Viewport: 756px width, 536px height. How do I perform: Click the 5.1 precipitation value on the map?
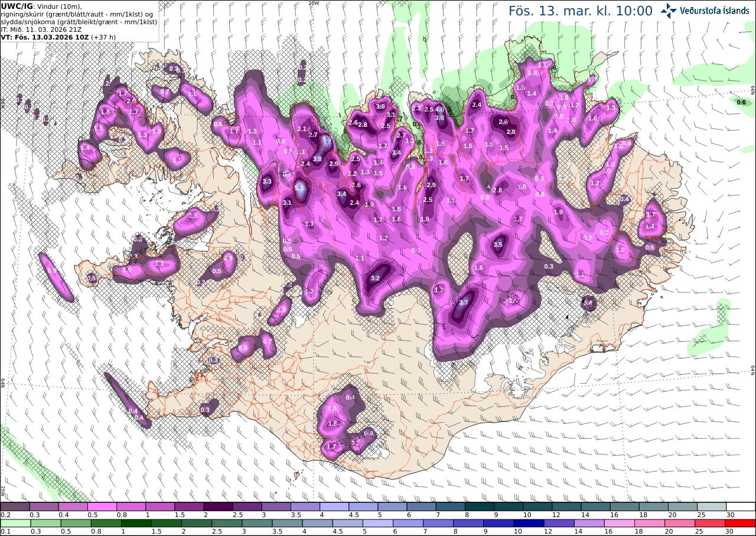299,188
